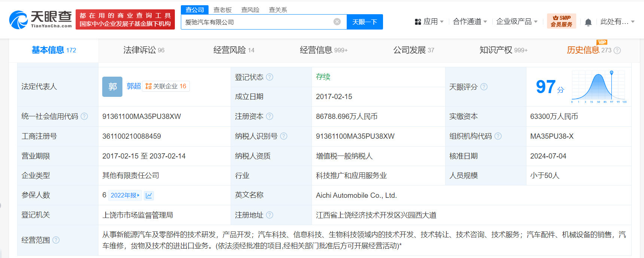Viewport: 644px width, 258px height.
Task: Open the 企业级产品 dropdown
Action: click(517, 22)
